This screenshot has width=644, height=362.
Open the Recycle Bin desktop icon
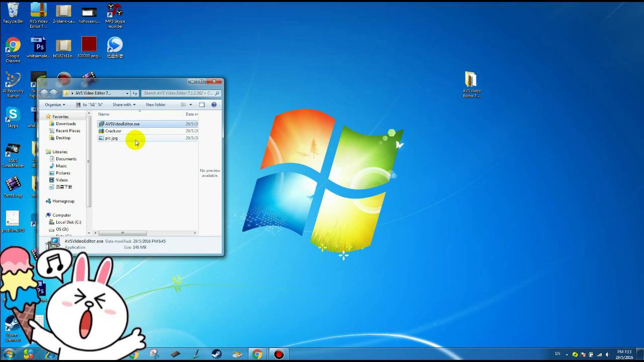(x=13, y=14)
